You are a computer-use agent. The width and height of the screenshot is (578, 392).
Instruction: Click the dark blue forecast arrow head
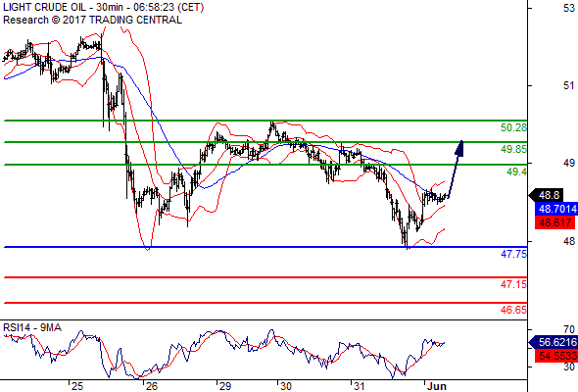tap(459, 148)
